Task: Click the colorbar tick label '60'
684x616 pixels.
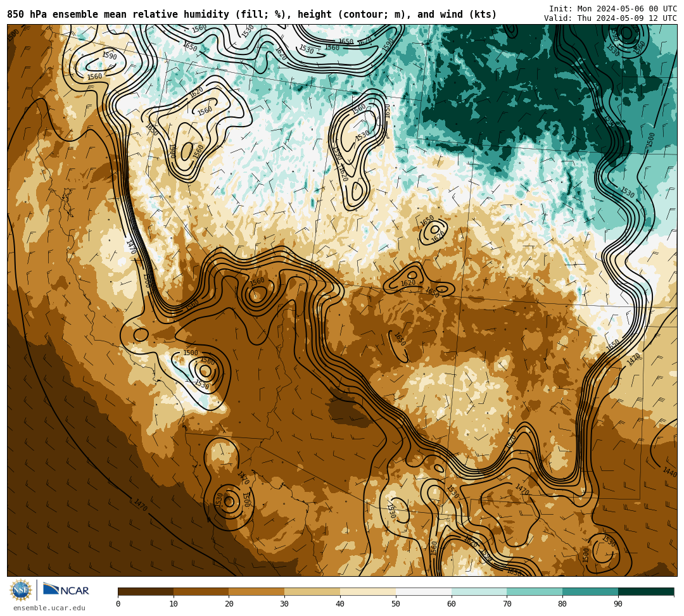Action: click(x=452, y=604)
